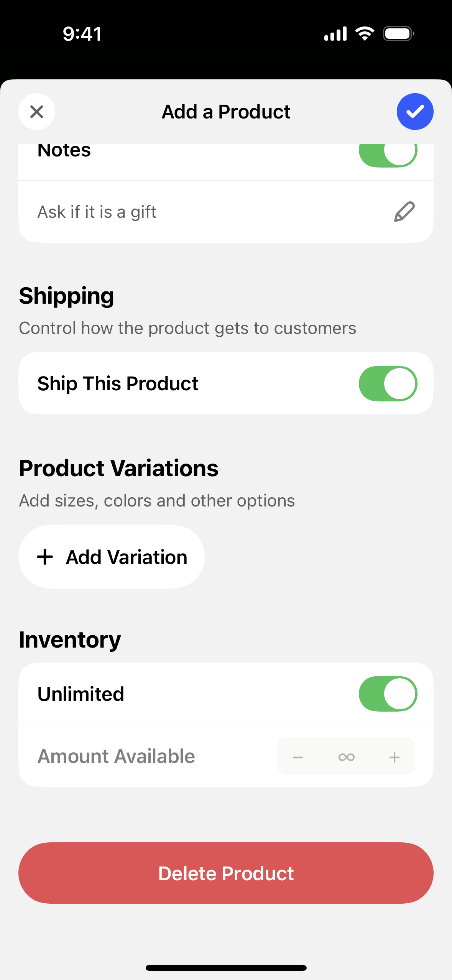
Task: Increase amount with the plus icon
Action: click(x=394, y=757)
